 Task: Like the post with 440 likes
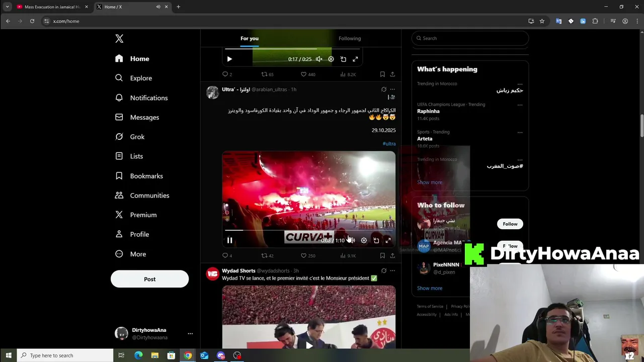(x=308, y=74)
